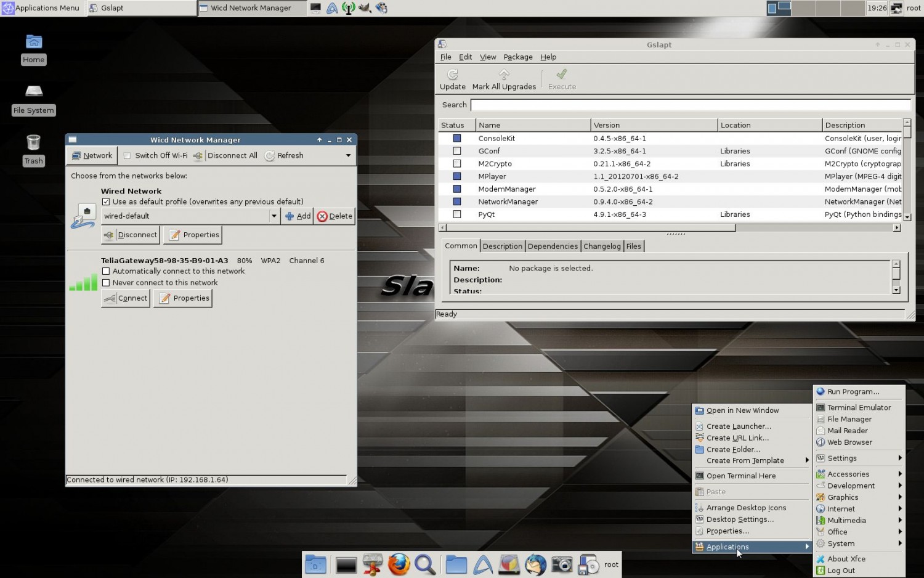Click the Refresh icon in Wicd toolbar
Screen dimensions: 924x578
pos(269,156)
